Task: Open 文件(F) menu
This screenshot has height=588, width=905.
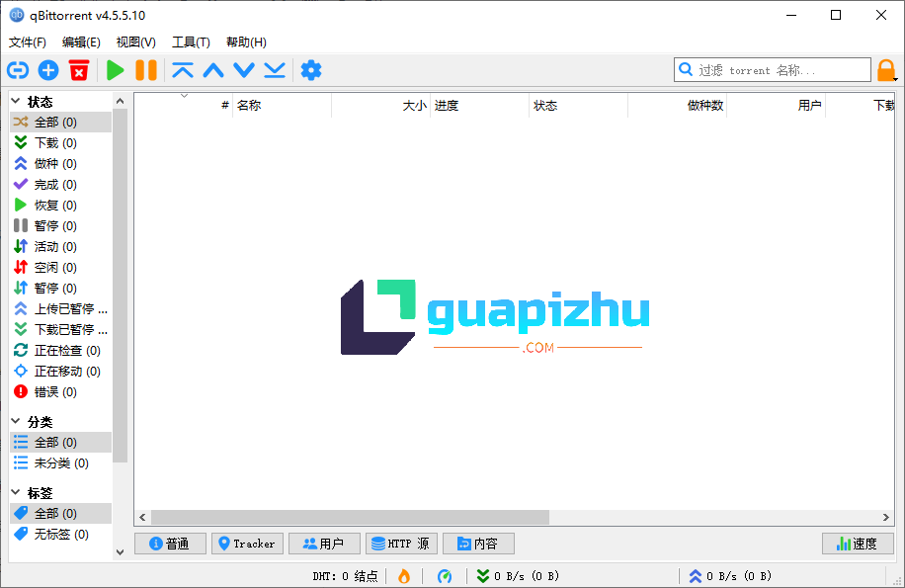Action: 27,42
